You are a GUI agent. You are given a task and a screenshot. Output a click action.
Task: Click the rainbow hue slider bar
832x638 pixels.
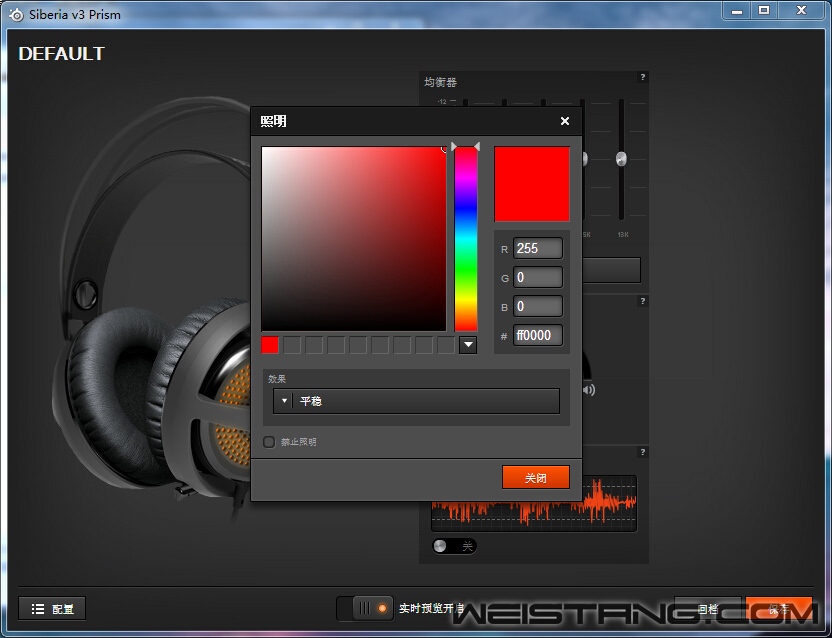[466, 239]
